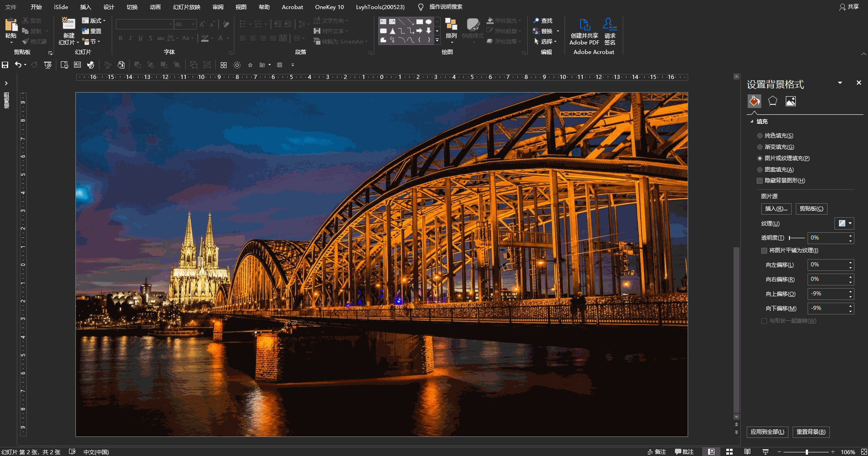The height and width of the screenshot is (456, 868).
Task: Select the 纯色填充 (Solid fill) radio button
Action: point(760,136)
